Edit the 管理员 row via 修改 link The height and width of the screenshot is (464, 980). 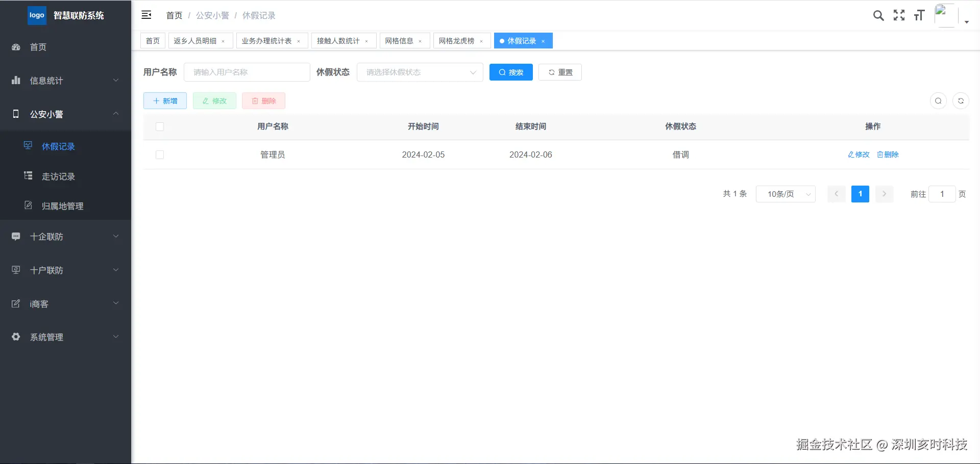pyautogui.click(x=859, y=154)
